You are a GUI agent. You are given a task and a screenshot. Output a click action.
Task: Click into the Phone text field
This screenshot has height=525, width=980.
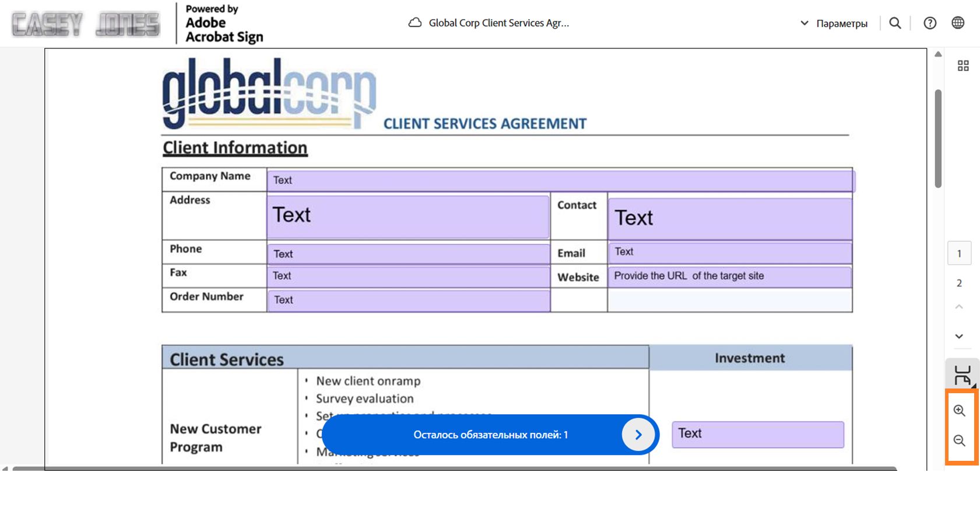(x=408, y=254)
